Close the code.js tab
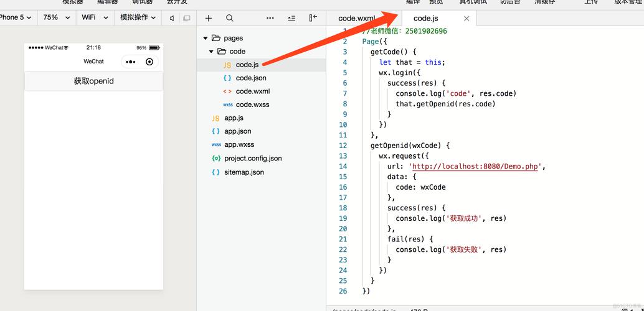The height and width of the screenshot is (311, 644). pyautogui.click(x=466, y=19)
